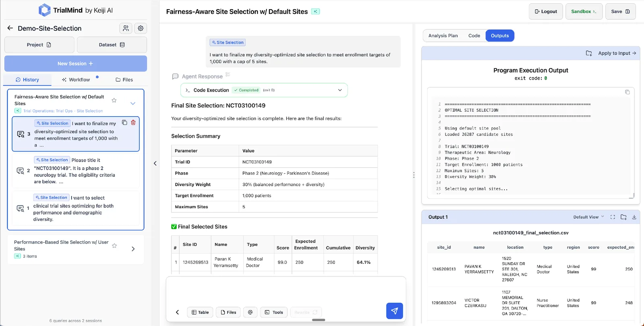Open project settings gear icon
The width and height of the screenshot is (644, 326).
click(x=140, y=28)
